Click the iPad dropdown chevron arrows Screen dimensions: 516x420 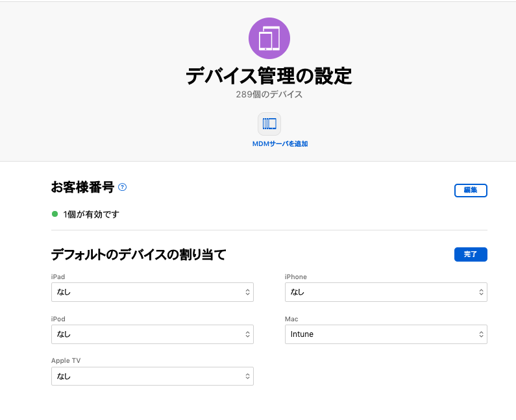(x=247, y=292)
